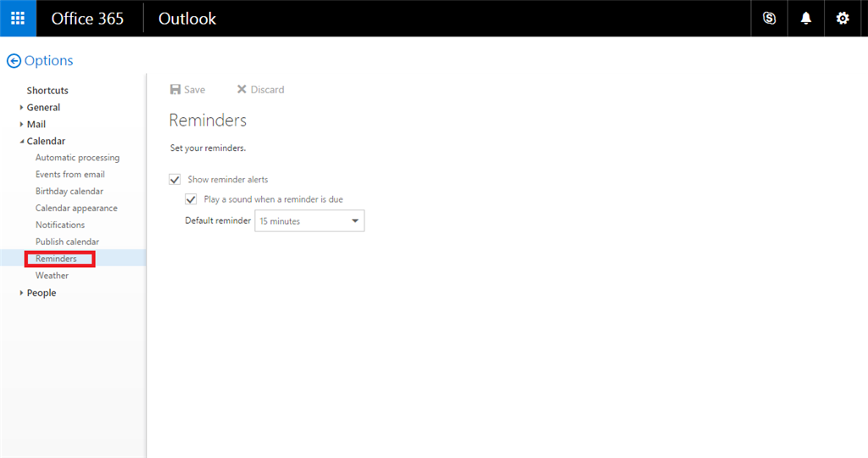This screenshot has height=458, width=868.
Task: Open Calendar appearance settings
Action: 76,209
